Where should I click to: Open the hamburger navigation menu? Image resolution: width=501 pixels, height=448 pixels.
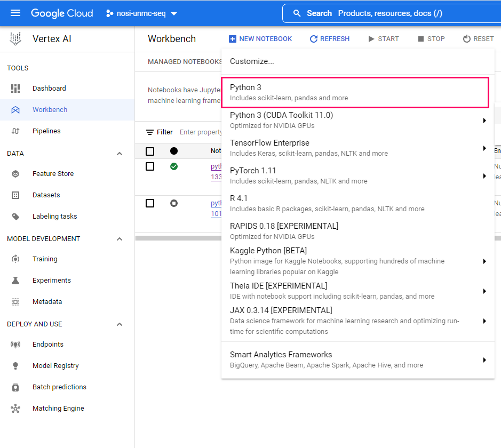(x=15, y=13)
